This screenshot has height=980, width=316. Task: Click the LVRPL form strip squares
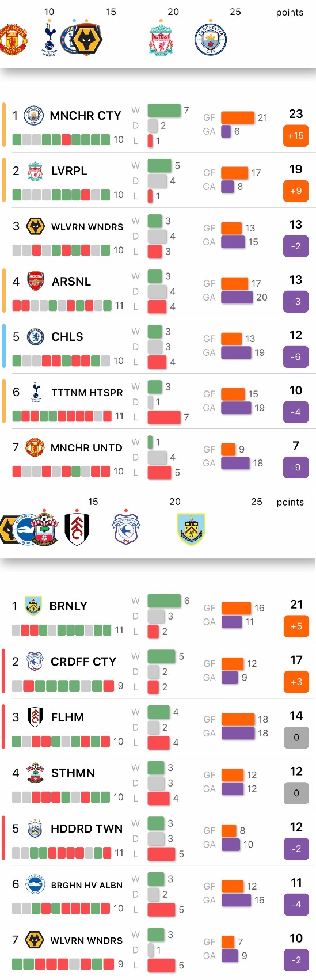coord(61,195)
